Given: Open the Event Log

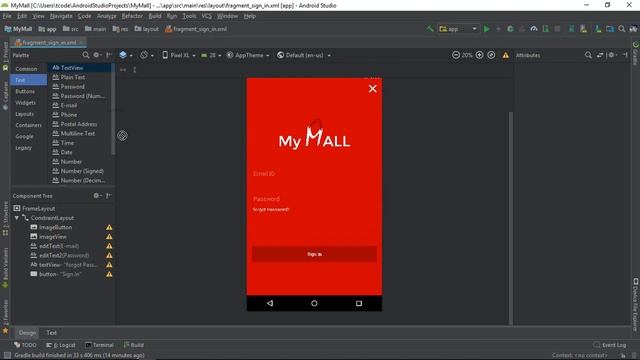Looking at the screenshot, I should click(610, 345).
